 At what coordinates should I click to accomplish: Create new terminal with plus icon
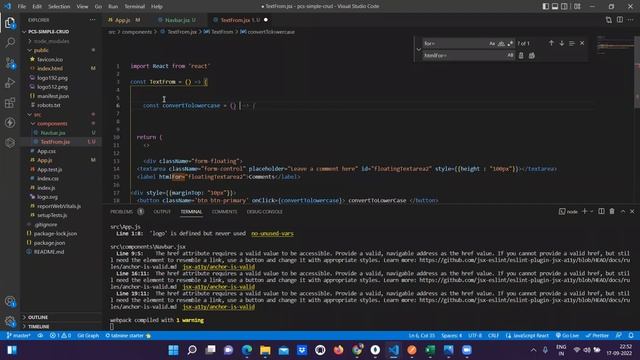point(584,211)
